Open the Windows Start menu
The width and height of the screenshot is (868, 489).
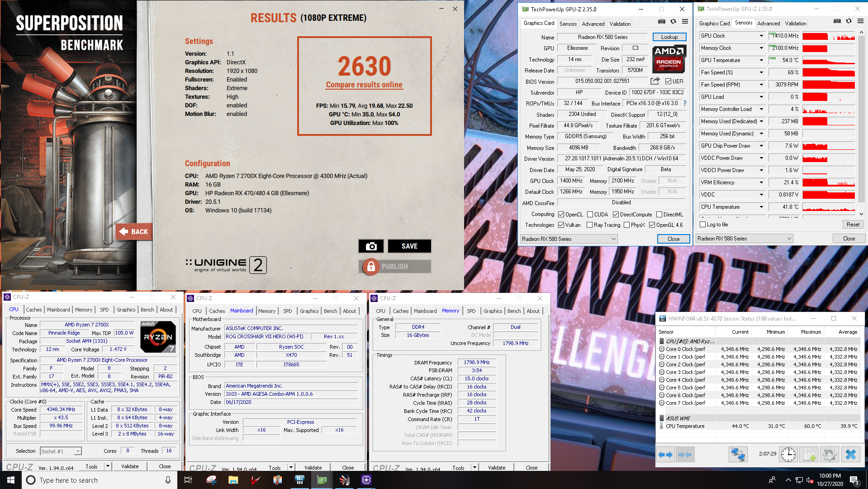pos(11,480)
